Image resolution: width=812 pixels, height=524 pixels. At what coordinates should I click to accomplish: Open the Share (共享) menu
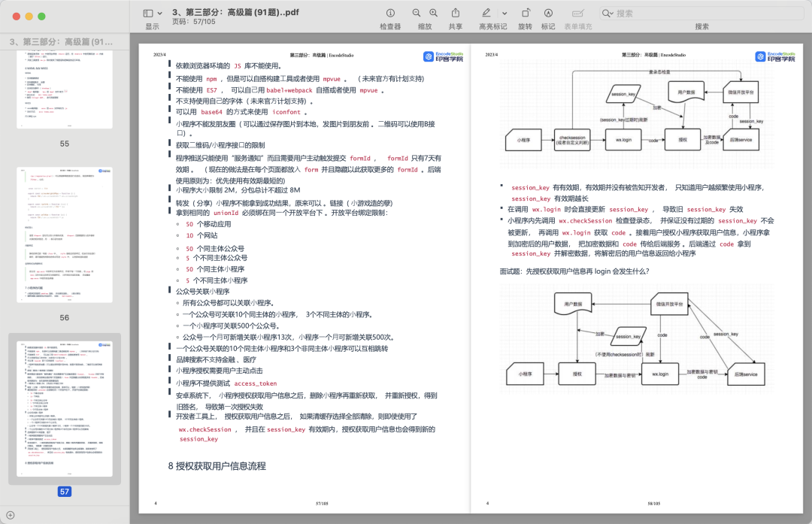click(x=456, y=14)
